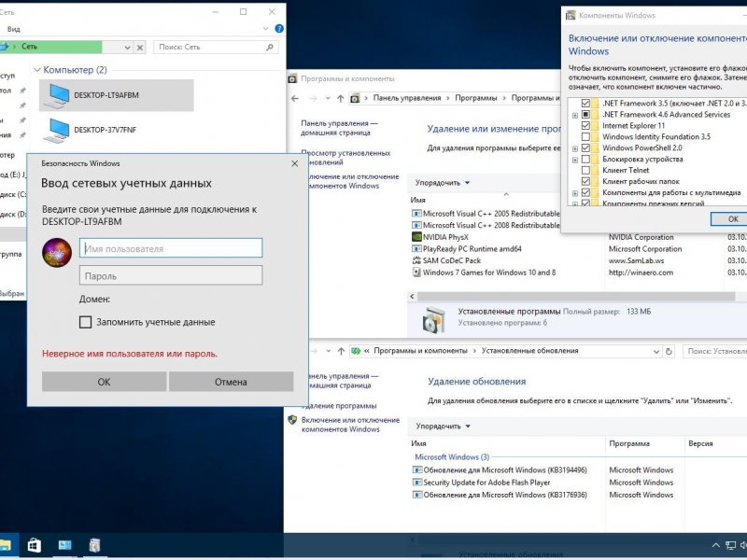Select Security Update for Adobe Flash Player icon
This screenshot has width=747, height=560.
coord(416,483)
